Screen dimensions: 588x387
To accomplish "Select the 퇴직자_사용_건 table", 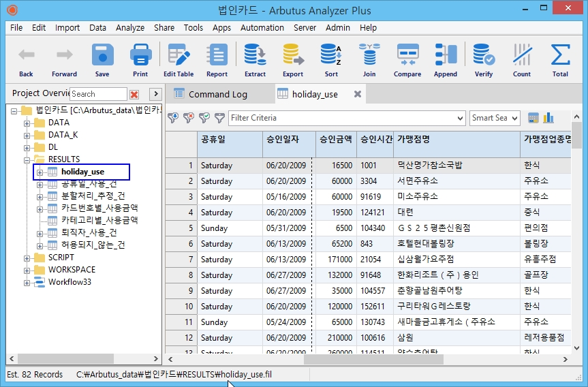I will point(89,233).
